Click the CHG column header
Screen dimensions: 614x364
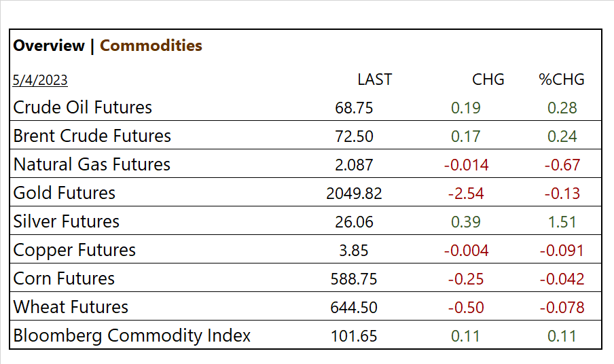point(488,79)
